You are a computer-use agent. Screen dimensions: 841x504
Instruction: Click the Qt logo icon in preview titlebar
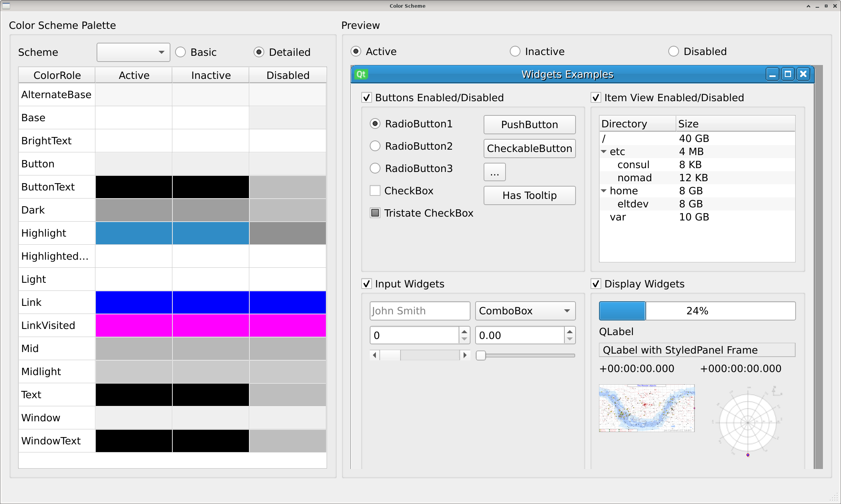tap(361, 74)
